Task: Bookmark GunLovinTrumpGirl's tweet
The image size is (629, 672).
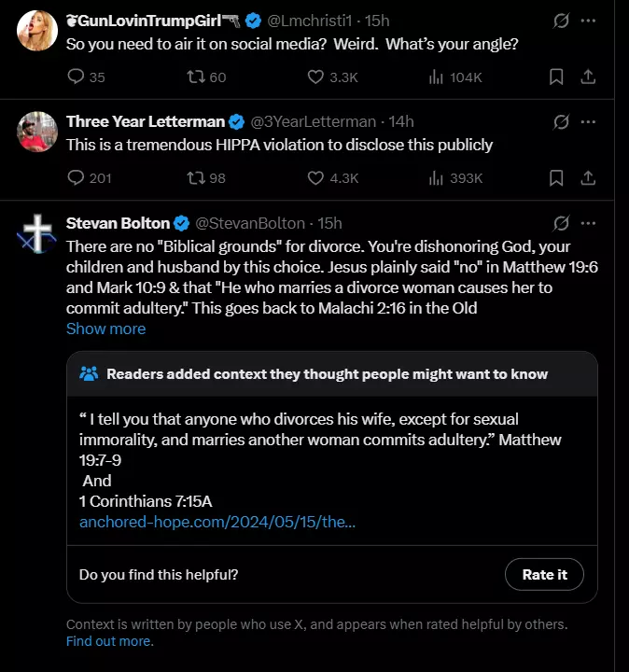Action: pos(556,77)
